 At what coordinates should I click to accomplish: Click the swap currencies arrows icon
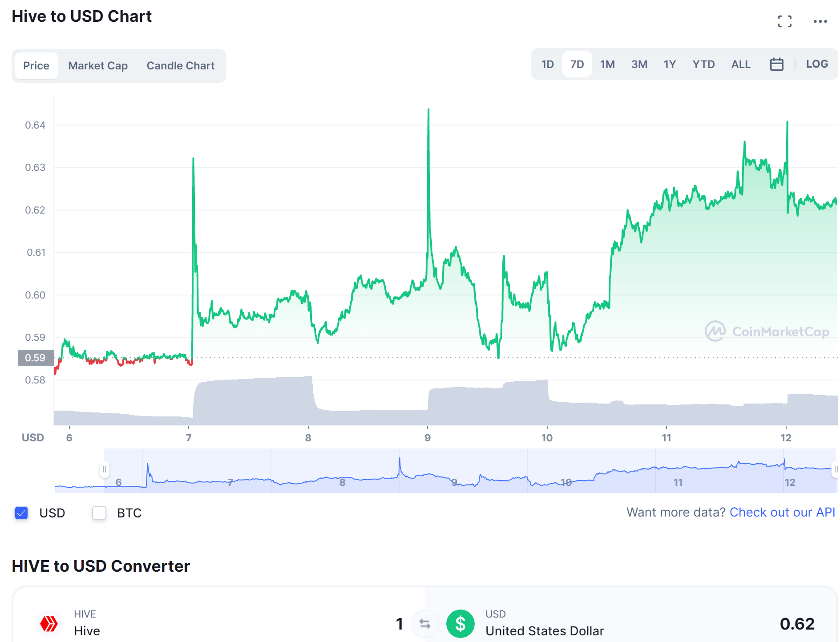[425, 624]
